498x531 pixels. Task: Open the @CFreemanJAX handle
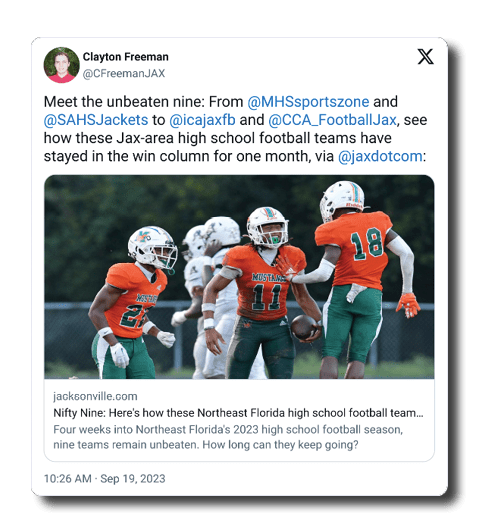coord(124,73)
